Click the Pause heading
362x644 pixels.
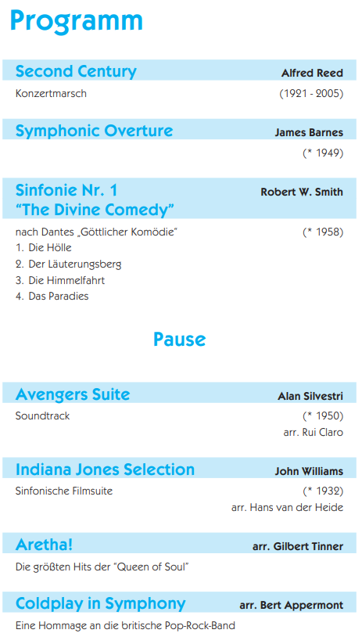click(179, 340)
